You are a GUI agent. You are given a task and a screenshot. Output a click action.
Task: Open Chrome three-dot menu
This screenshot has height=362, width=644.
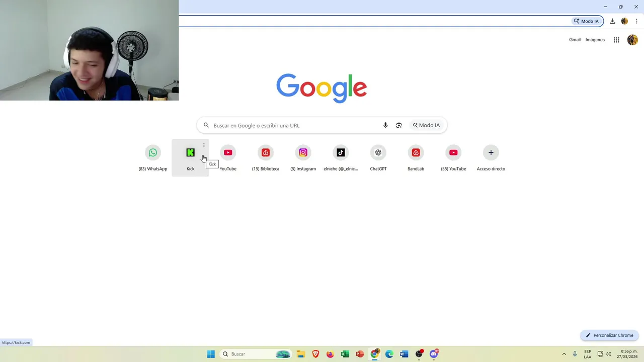[x=636, y=21]
